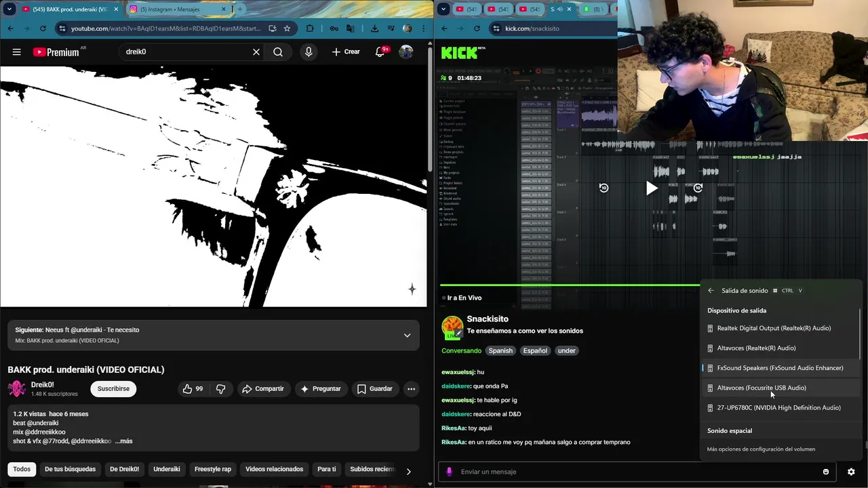Go back in the YouTube browser window

(10, 28)
